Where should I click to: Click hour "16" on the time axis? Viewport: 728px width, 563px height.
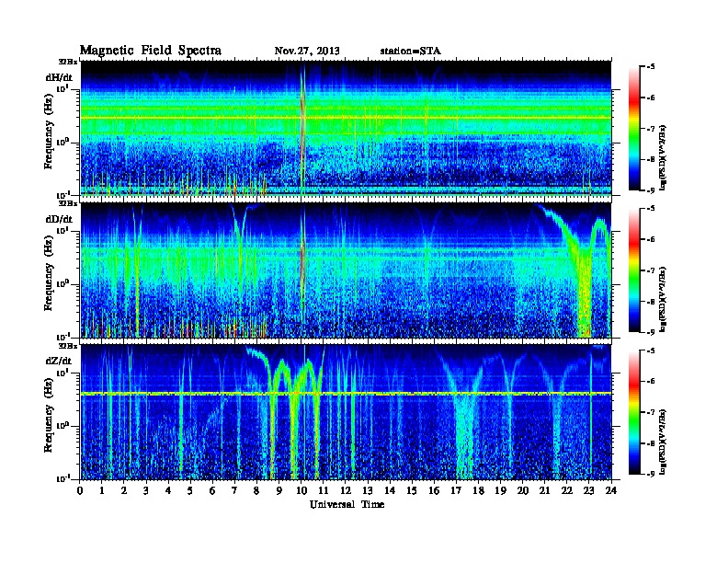(x=434, y=490)
